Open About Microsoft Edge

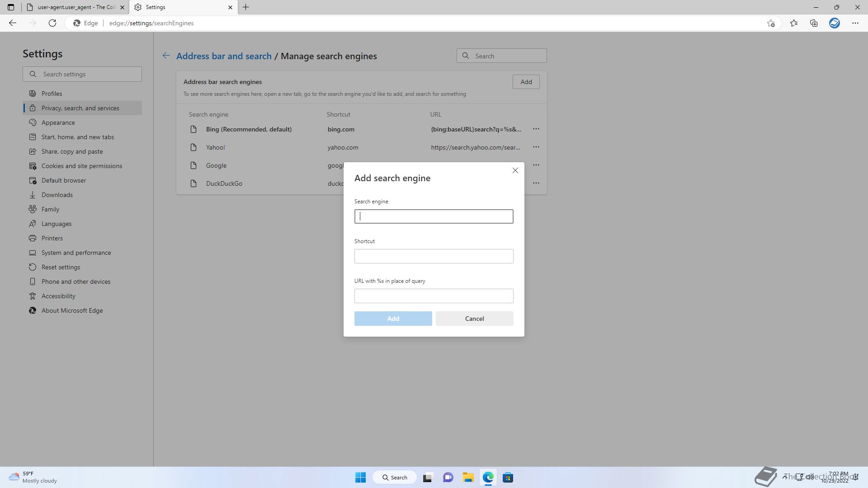[x=82, y=310]
